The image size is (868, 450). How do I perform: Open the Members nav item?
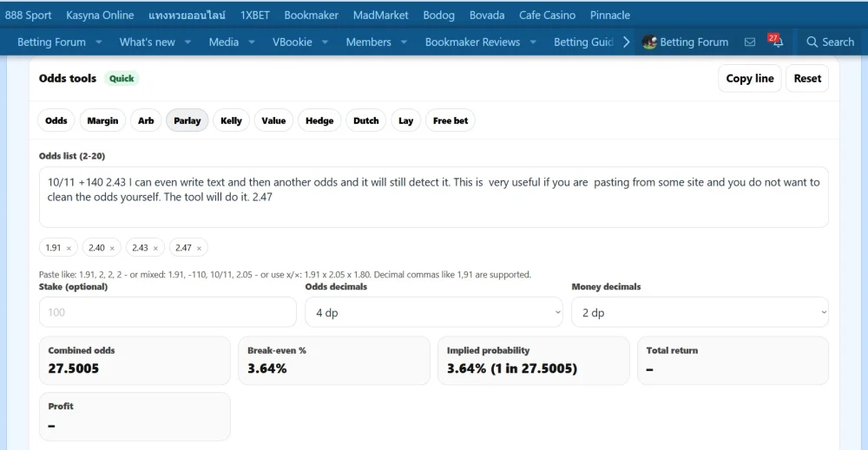coord(369,42)
